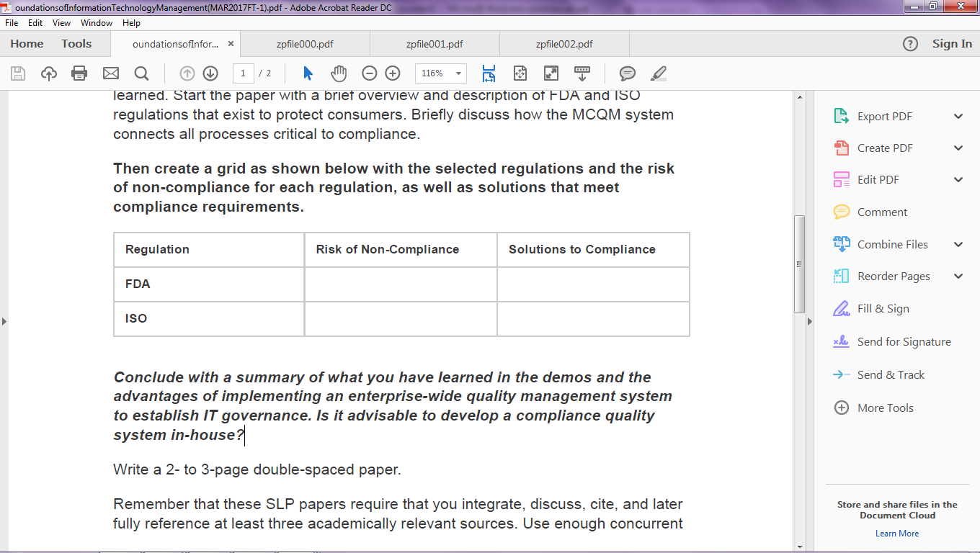Viewport: 980px width, 553px height.
Task: Toggle full screen reading mode
Action: 550,73
